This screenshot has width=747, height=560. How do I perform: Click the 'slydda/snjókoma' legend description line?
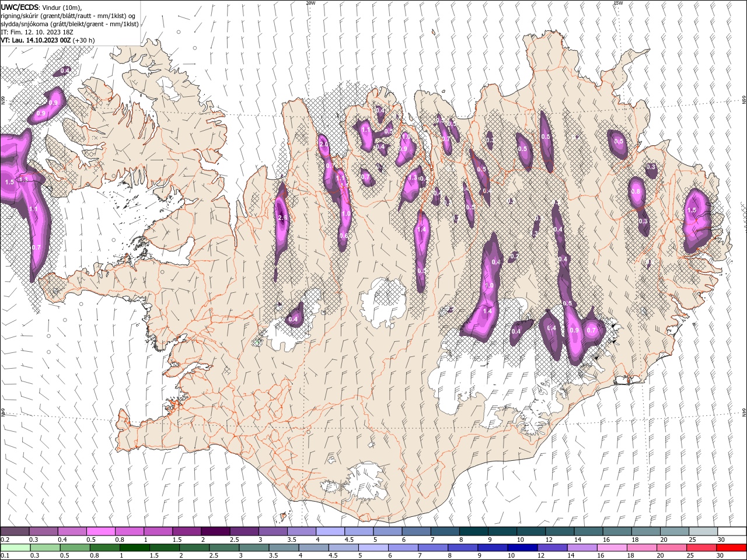[x=69, y=24]
